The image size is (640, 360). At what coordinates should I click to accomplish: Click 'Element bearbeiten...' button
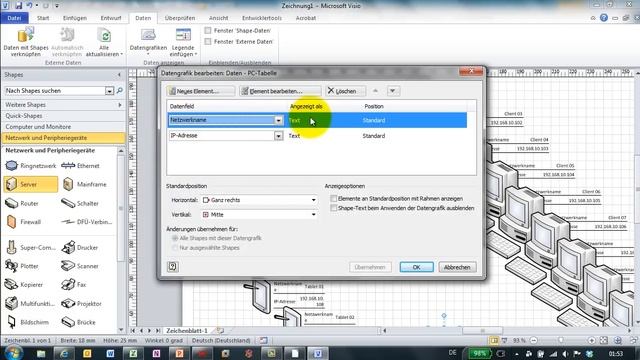coord(280,91)
